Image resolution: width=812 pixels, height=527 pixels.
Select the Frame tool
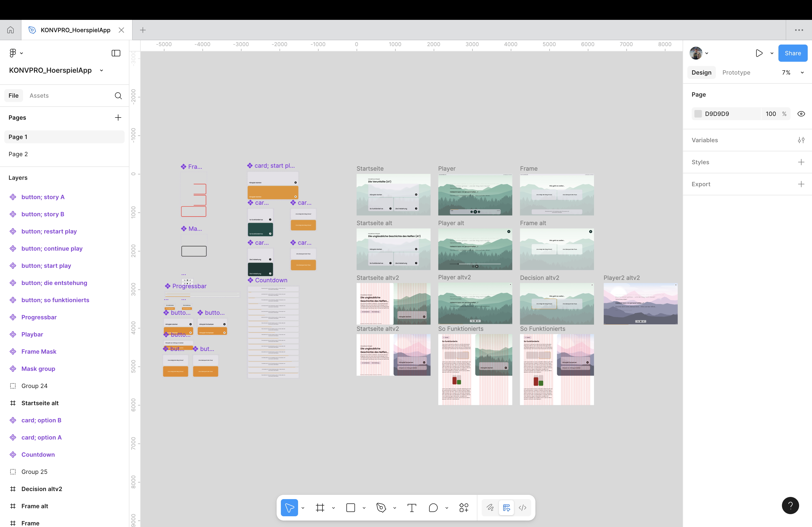point(320,508)
